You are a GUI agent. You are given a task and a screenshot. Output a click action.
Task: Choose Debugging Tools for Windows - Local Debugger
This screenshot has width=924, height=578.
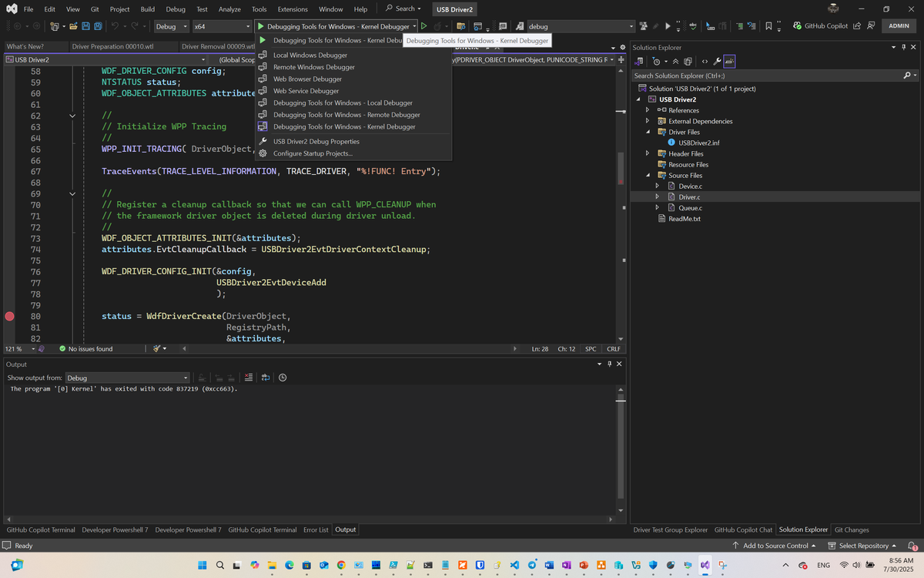[x=343, y=103]
